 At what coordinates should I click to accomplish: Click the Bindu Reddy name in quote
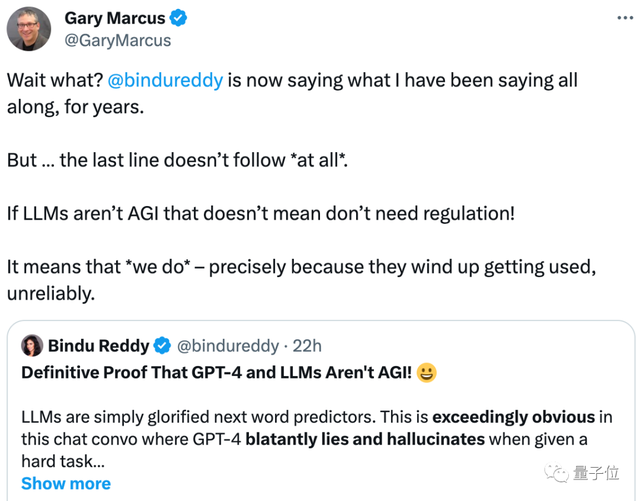pyautogui.click(x=98, y=346)
